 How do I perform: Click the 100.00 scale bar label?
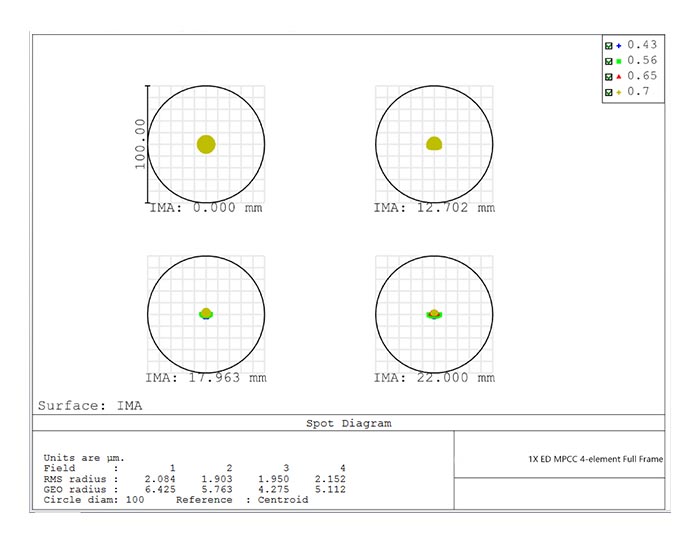point(140,143)
